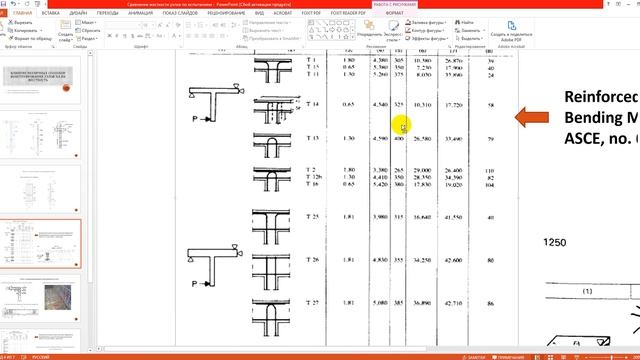Toggle text shadow (S) formatting
The image size is (640, 360).
pos(132,36)
